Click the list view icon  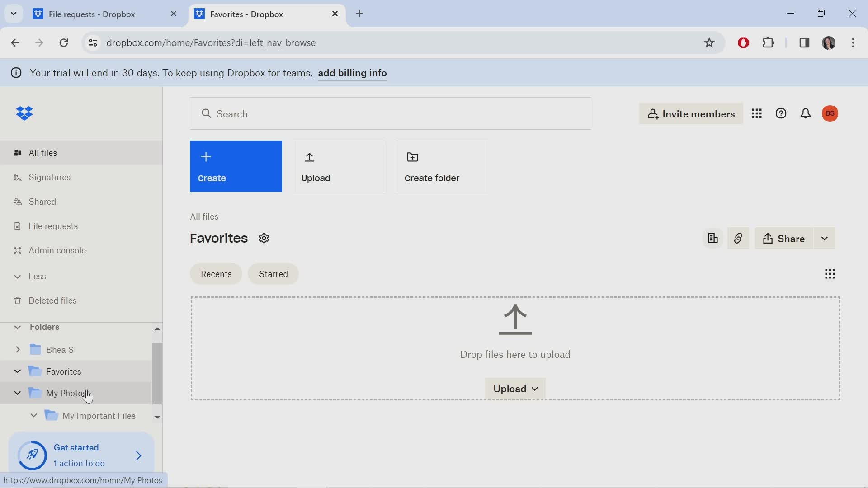[829, 273]
